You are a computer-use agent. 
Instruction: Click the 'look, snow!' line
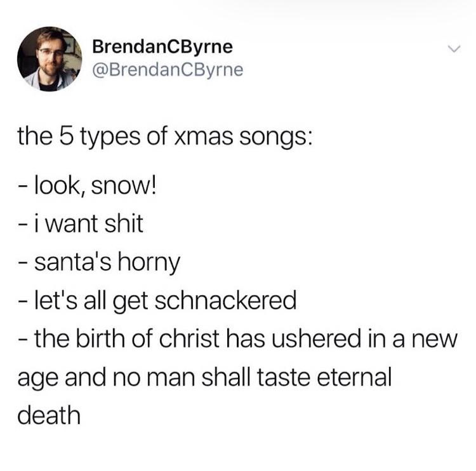(x=87, y=186)
